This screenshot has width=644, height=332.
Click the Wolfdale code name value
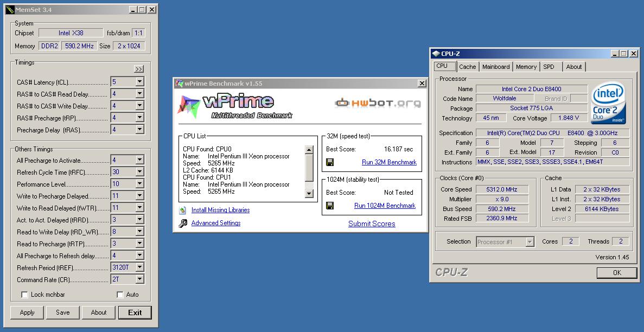(x=505, y=99)
